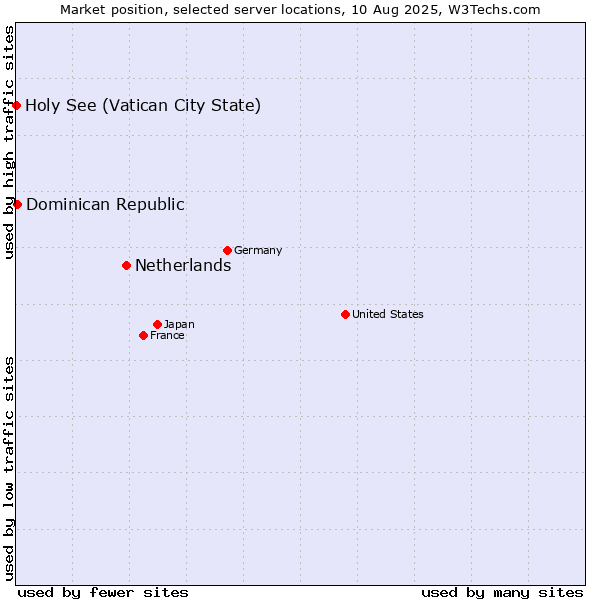Image resolution: width=600 pixels, height=600 pixels.
Task: Click the Japan red marker
Action: [158, 324]
